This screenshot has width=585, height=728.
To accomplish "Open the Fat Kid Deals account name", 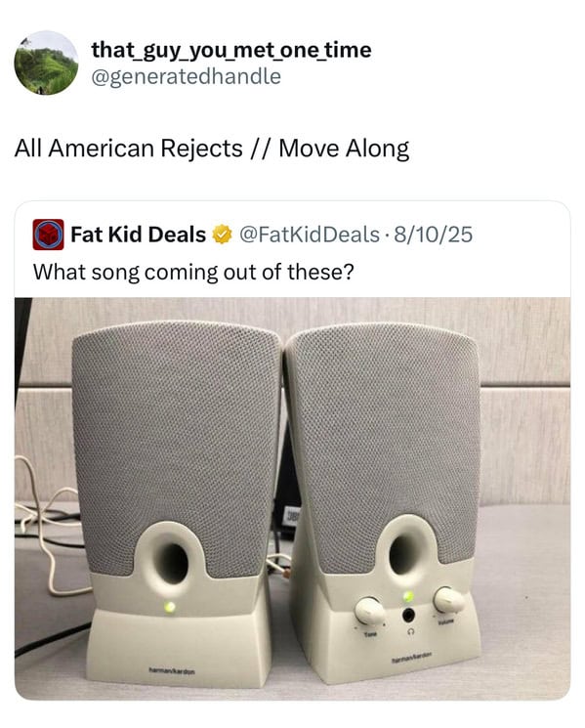I will 139,235.
